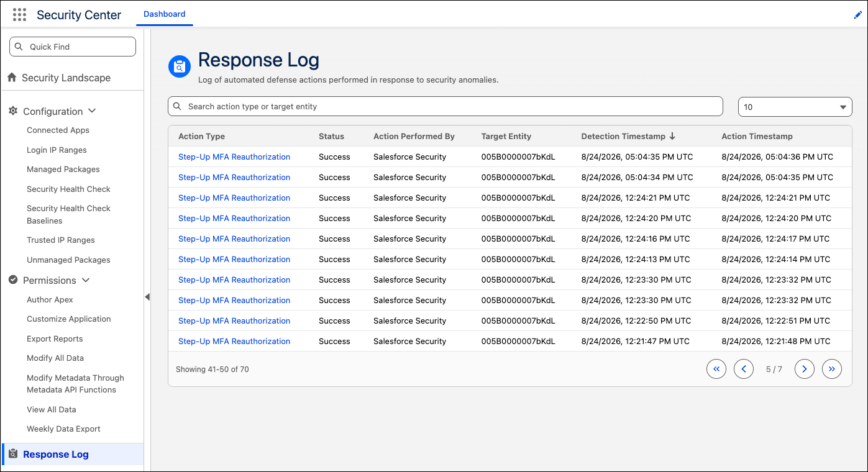Go to the next page of results
This screenshot has width=868, height=472.
point(805,369)
